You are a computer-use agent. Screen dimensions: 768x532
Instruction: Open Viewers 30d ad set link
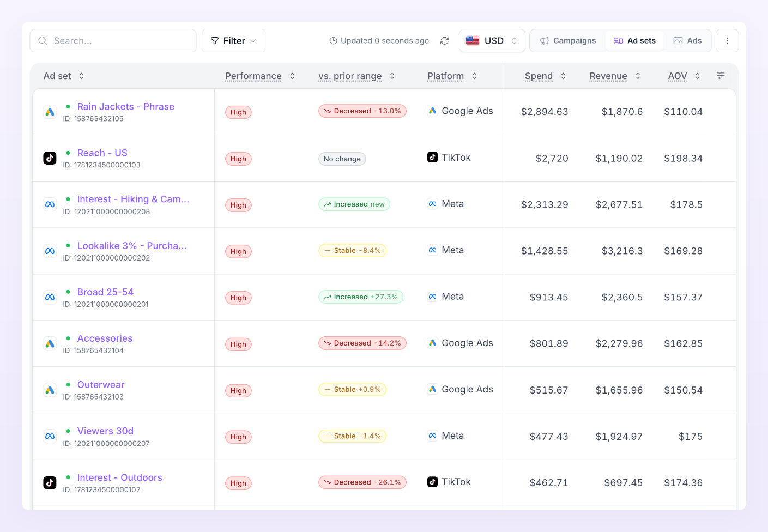[x=105, y=431]
